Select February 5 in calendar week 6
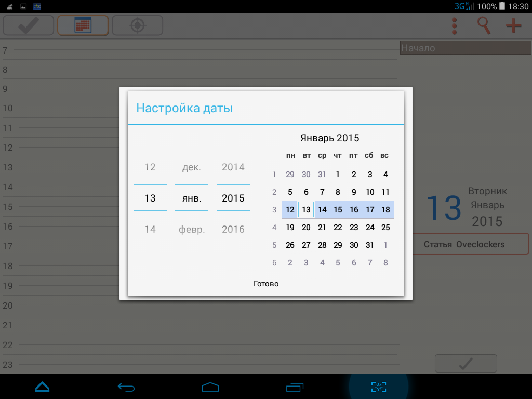This screenshot has width=532, height=399. click(x=338, y=262)
